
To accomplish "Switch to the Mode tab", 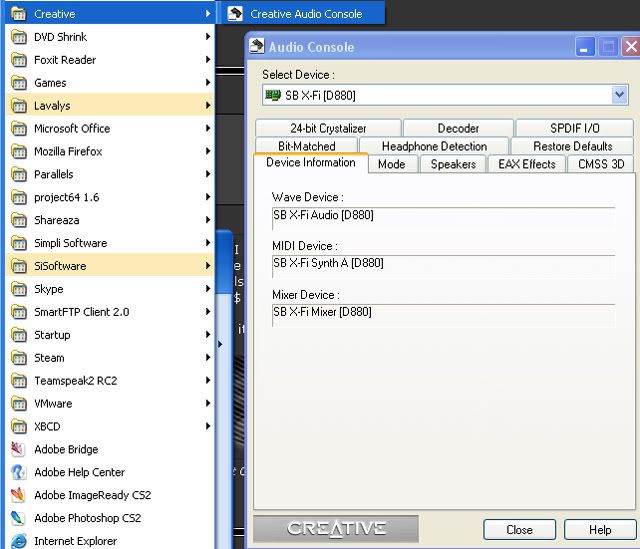I will pos(391,164).
